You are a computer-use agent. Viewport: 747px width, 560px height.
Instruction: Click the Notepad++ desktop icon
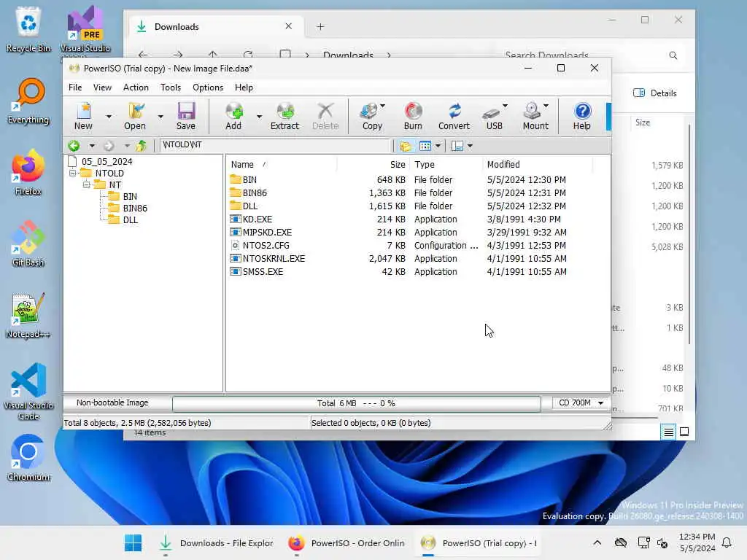point(28,316)
